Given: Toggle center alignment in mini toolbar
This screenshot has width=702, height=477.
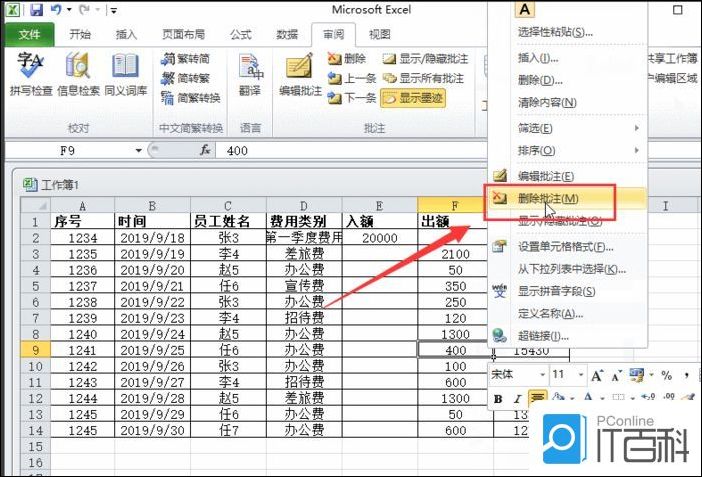Looking at the screenshot, I should click(x=538, y=398).
